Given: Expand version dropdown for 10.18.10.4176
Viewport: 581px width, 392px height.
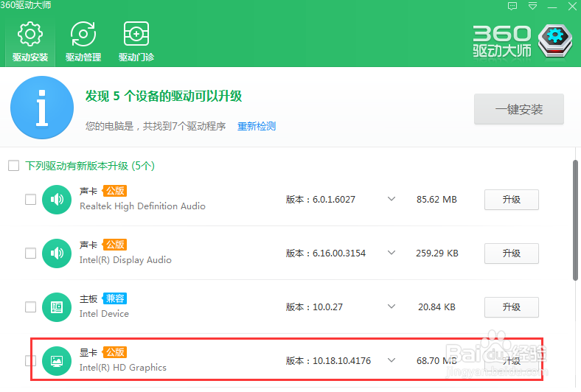Looking at the screenshot, I should [x=392, y=360].
